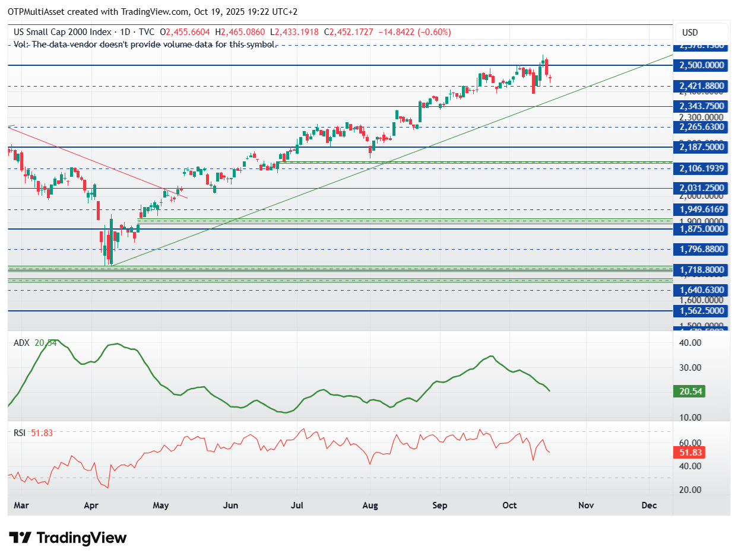This screenshot has height=560, width=738.
Task: Click the volume data notice text
Action: (145, 44)
